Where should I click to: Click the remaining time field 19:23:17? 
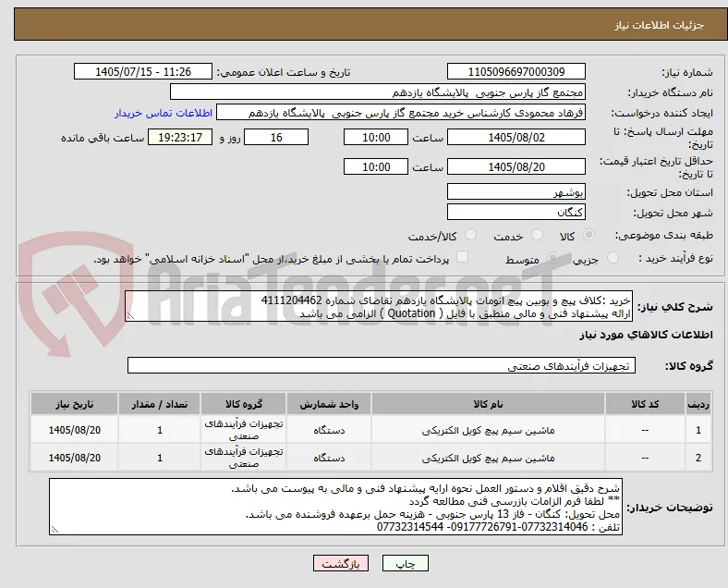(180, 137)
